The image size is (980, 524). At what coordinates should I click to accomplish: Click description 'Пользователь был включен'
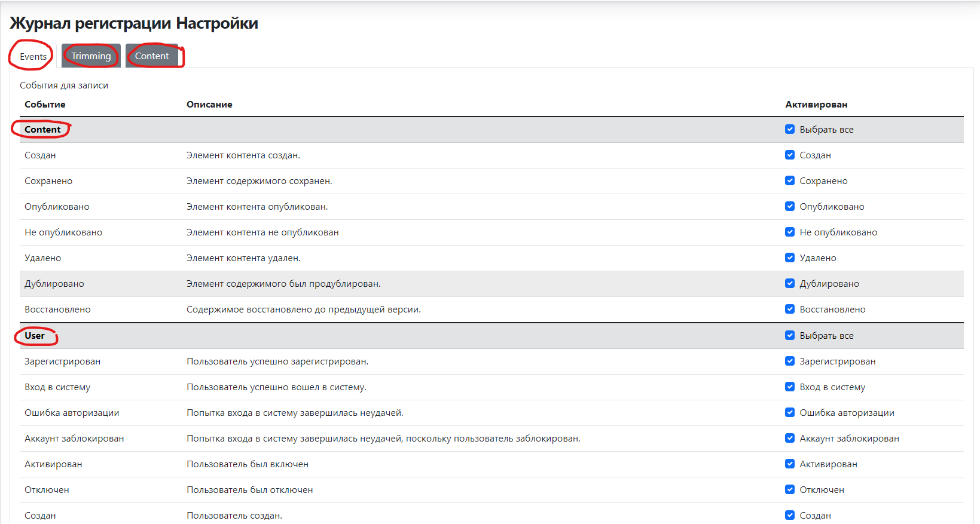tap(248, 464)
